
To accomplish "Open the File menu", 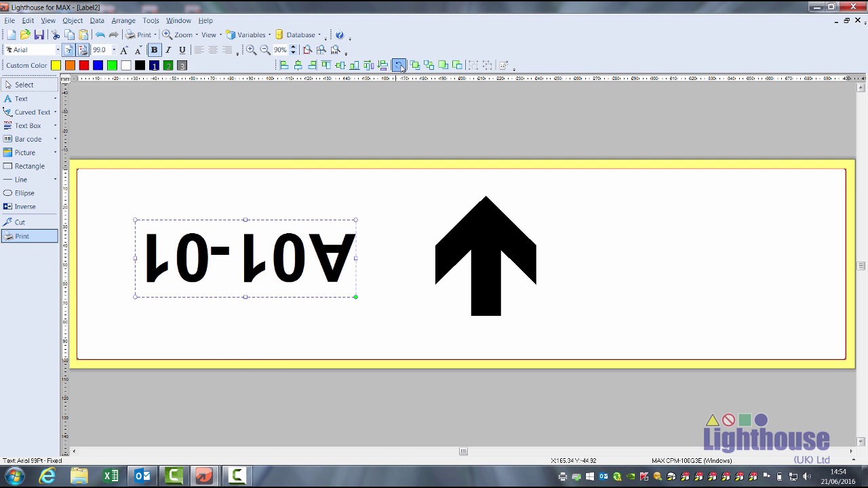I will point(9,20).
